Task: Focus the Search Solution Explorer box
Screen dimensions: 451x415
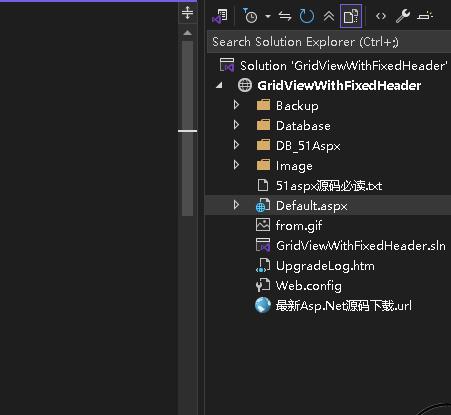Action: click(x=329, y=42)
